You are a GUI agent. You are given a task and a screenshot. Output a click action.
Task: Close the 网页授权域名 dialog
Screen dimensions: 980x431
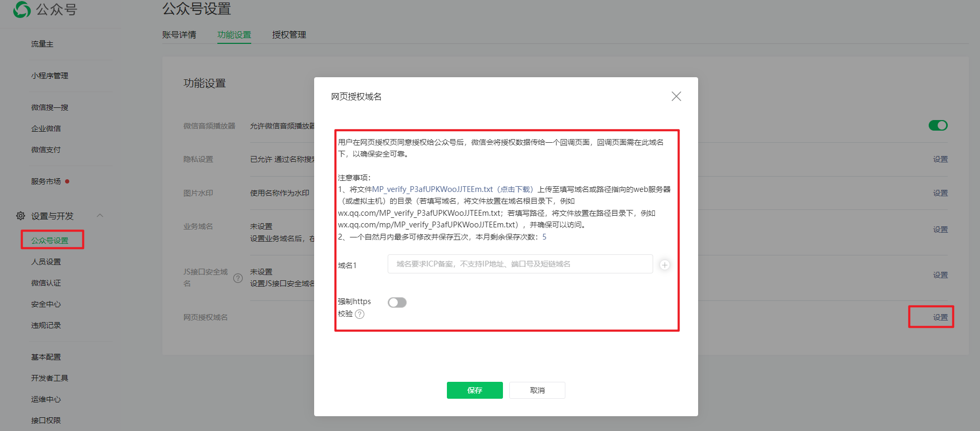click(x=676, y=96)
